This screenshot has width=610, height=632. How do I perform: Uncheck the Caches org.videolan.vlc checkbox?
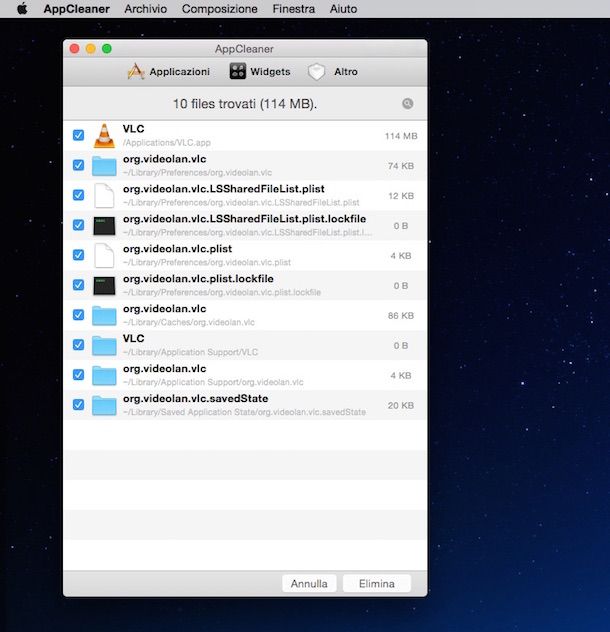pos(78,315)
